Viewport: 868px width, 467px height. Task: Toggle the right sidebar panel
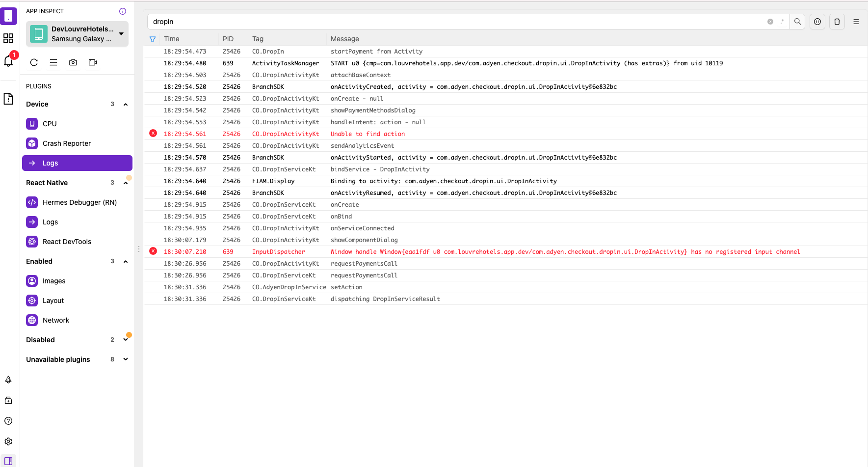click(x=8, y=461)
